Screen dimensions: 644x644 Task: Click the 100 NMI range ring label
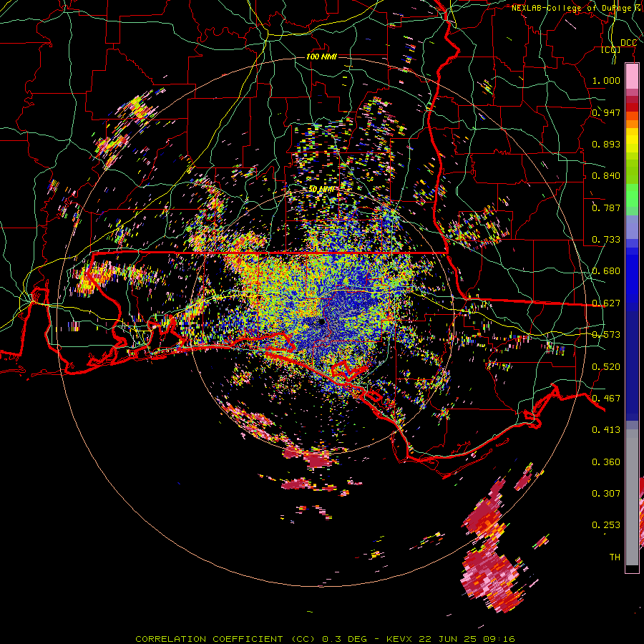(x=321, y=57)
